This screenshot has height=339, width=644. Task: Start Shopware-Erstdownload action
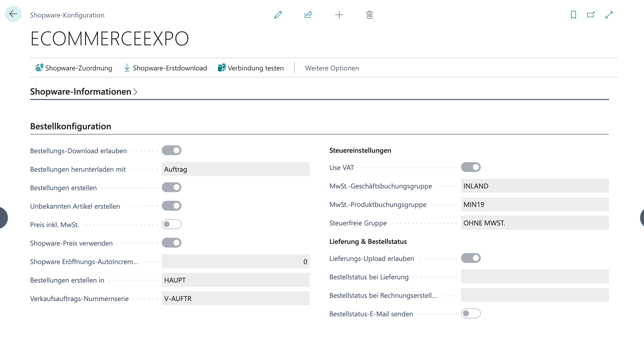pyautogui.click(x=165, y=68)
